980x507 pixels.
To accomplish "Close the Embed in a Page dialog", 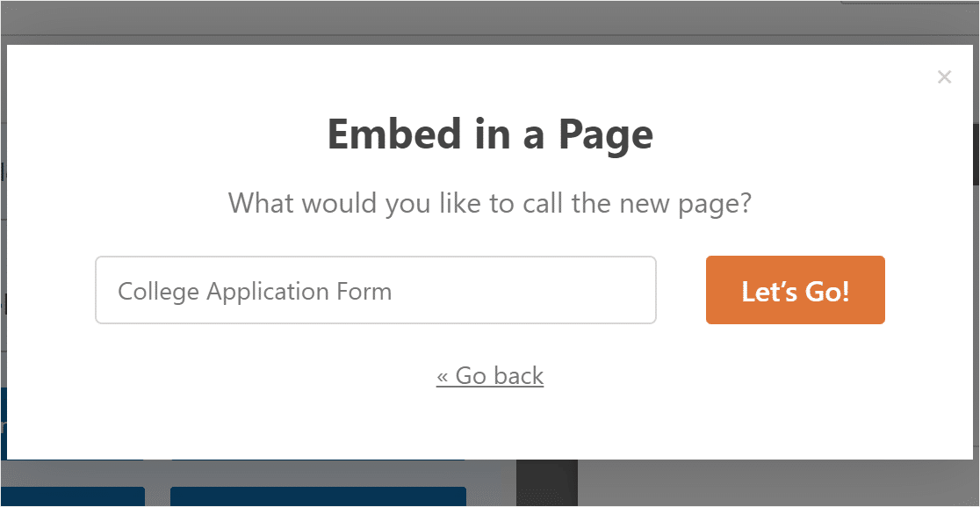I will click(x=944, y=77).
